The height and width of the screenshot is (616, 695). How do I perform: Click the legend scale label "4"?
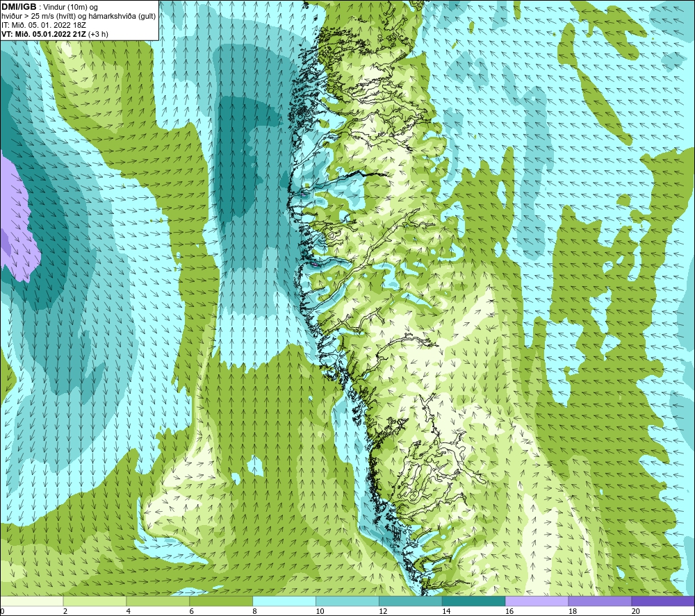point(129,611)
